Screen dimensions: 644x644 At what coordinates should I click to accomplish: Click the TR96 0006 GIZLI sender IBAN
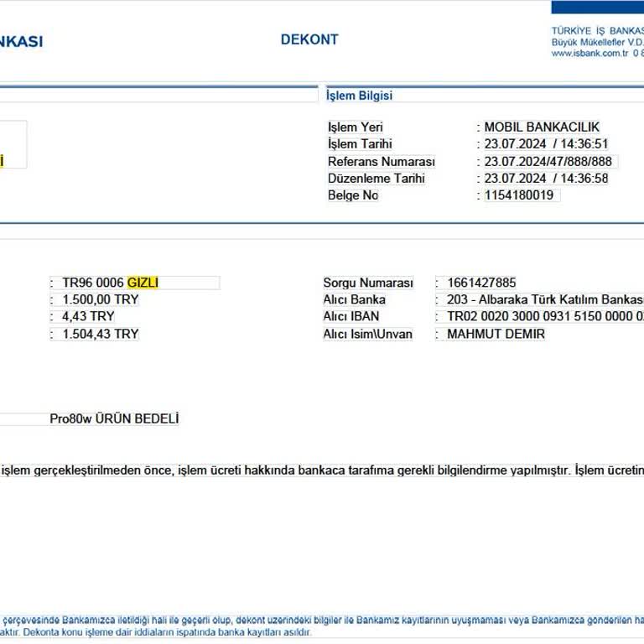pos(110,283)
